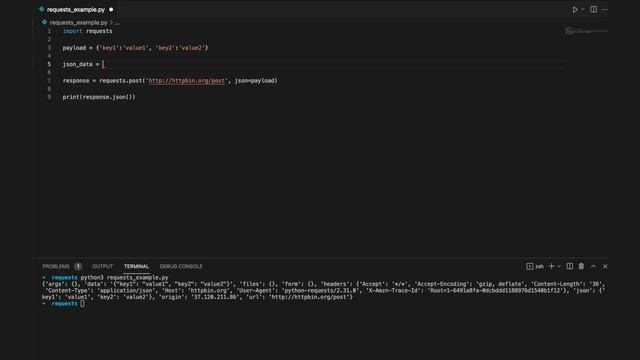Click requests_example.py in the breadcrumb path
The width and height of the screenshot is (640, 360).
tap(78, 22)
